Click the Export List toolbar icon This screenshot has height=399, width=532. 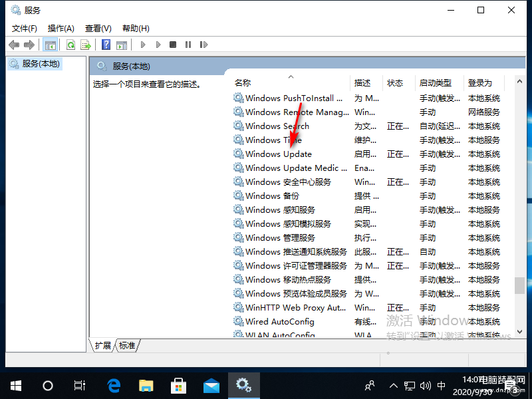tap(86, 45)
